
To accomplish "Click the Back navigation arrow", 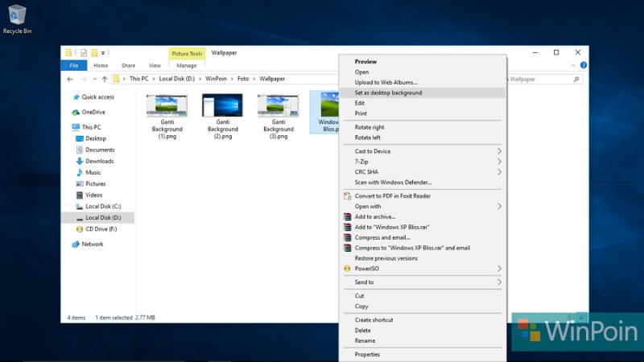I will coord(70,79).
